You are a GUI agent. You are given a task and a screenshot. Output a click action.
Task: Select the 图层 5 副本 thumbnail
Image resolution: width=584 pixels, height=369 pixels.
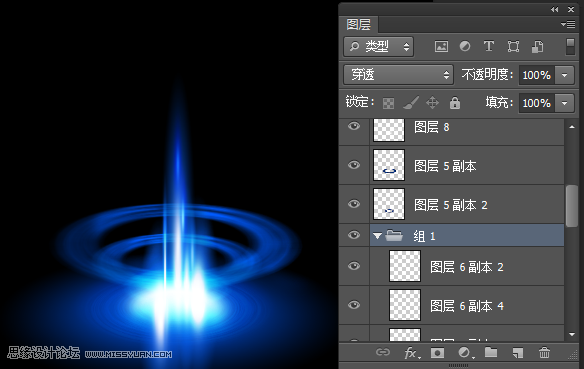[x=389, y=165]
